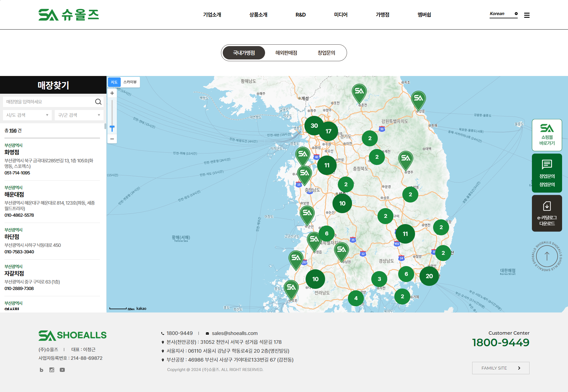The height and width of the screenshot is (392, 568).
Task: Click the store search magnifier icon
Action: coord(98,102)
